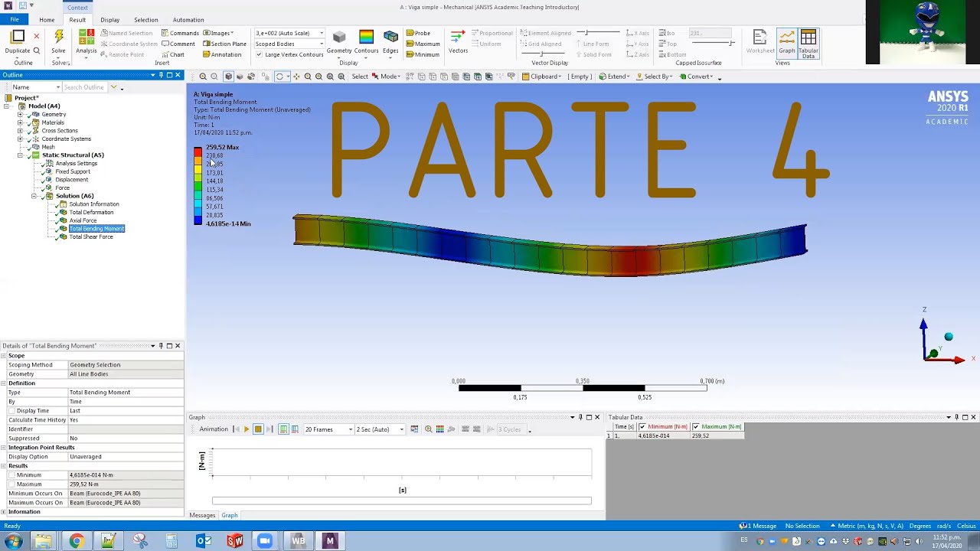Image resolution: width=980 pixels, height=551 pixels.
Task: Open the result scale Auto Scale dropdown
Action: point(289,33)
